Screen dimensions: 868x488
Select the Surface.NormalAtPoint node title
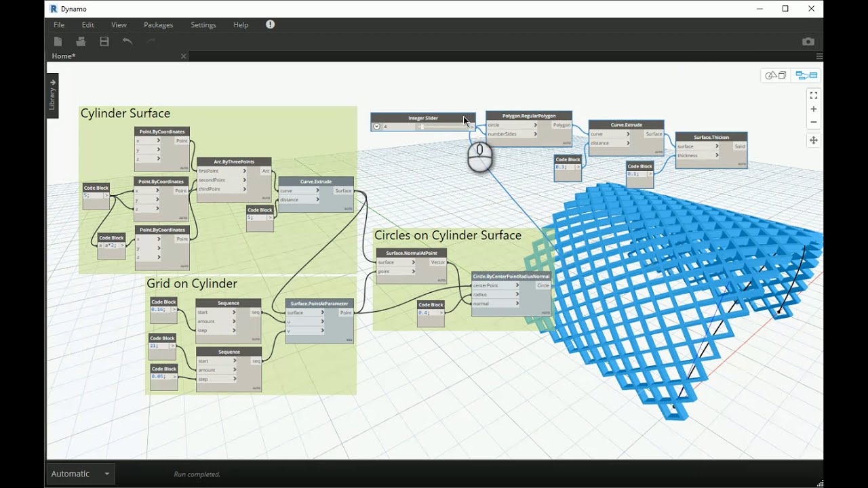pyautogui.click(x=412, y=253)
